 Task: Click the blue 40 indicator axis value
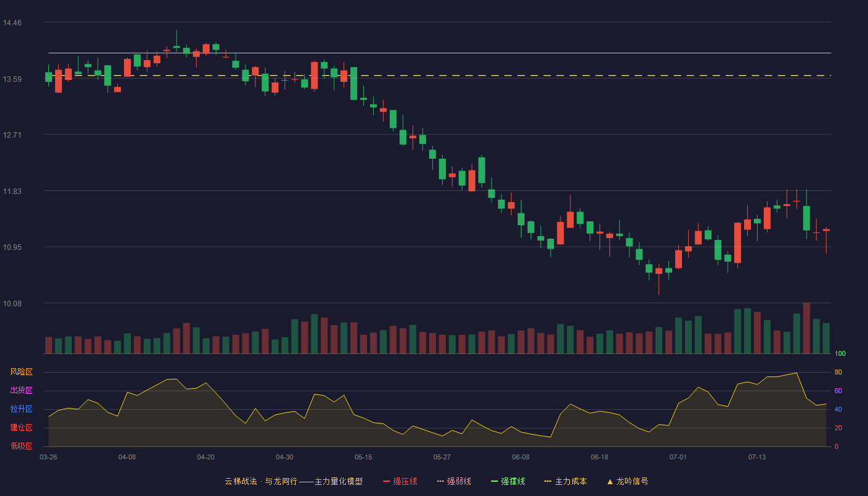click(838, 410)
